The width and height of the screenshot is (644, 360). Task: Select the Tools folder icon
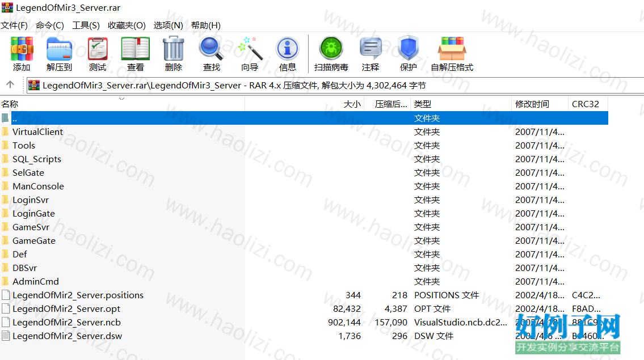(5, 145)
